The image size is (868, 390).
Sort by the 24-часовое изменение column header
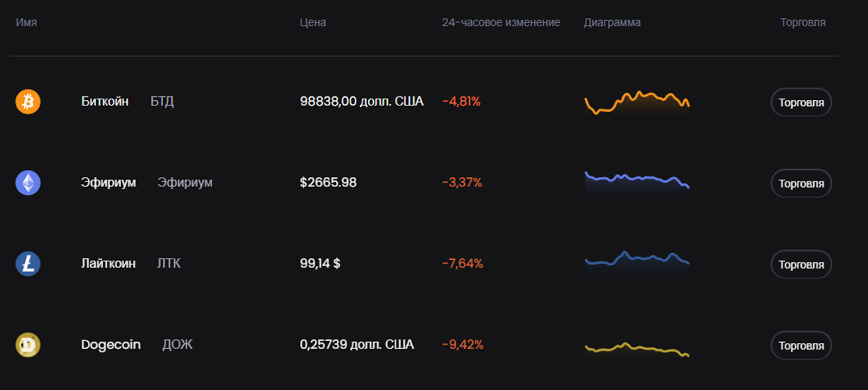(x=501, y=22)
